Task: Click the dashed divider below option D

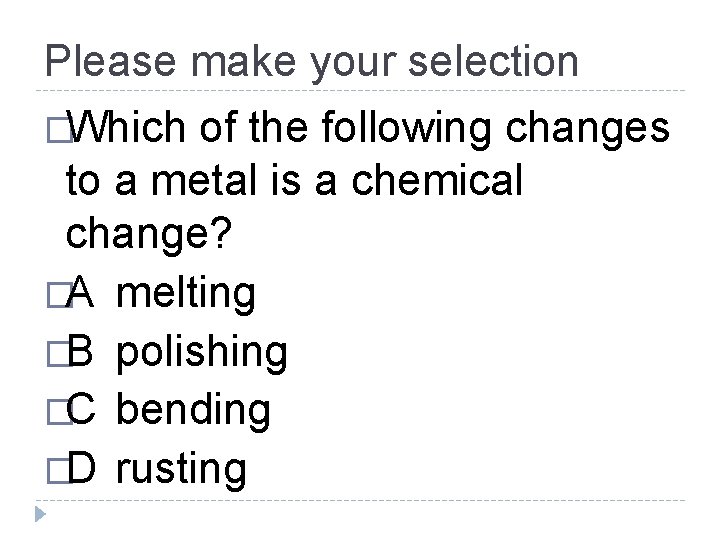Action: [360, 500]
